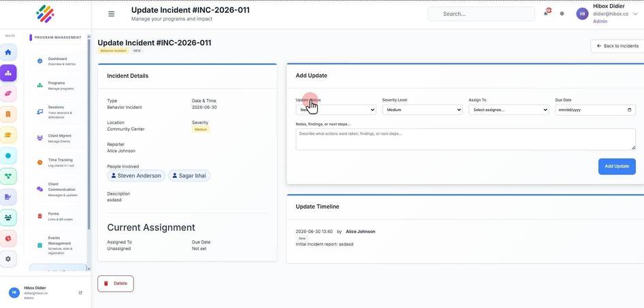Click the red Delete button

[116, 283]
